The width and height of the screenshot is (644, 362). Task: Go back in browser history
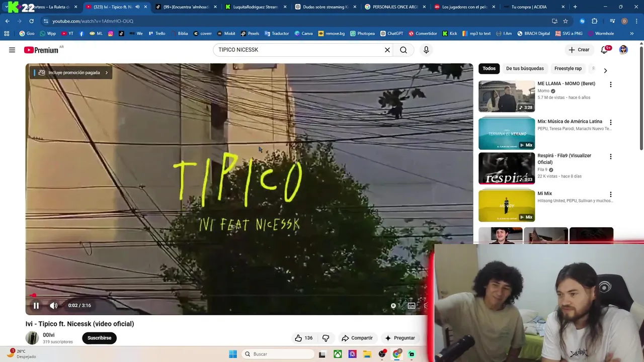pyautogui.click(x=7, y=21)
